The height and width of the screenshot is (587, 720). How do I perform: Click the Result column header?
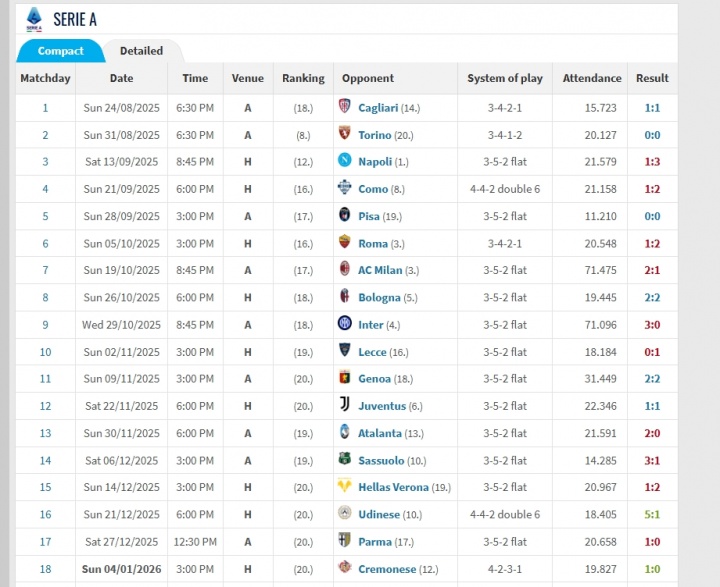652,78
